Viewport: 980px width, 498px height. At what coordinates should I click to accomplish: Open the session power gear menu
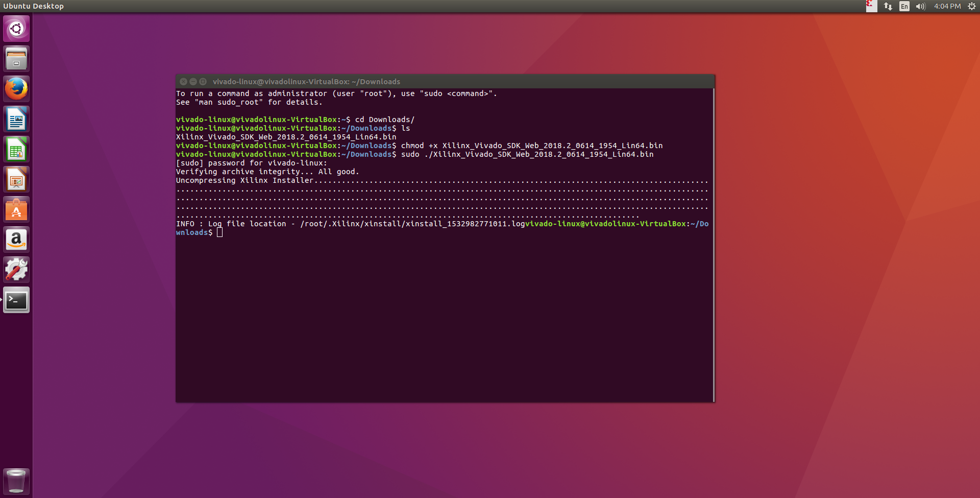972,6
